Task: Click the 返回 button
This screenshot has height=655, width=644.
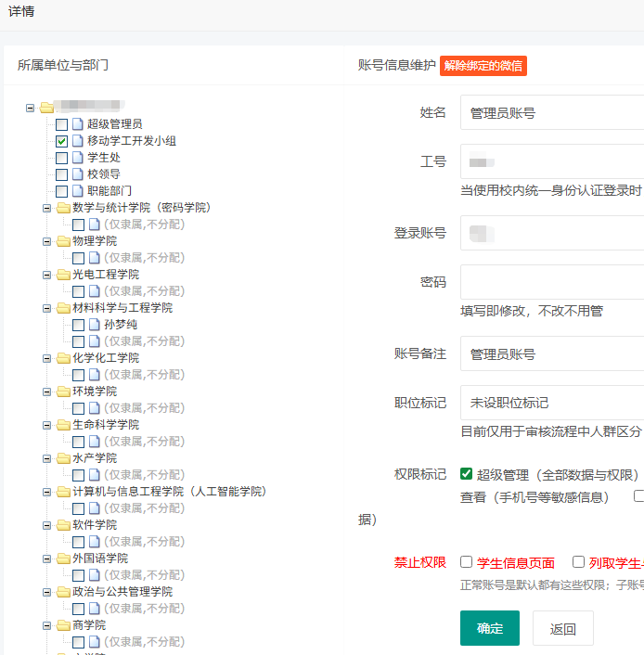Action: click(x=562, y=628)
